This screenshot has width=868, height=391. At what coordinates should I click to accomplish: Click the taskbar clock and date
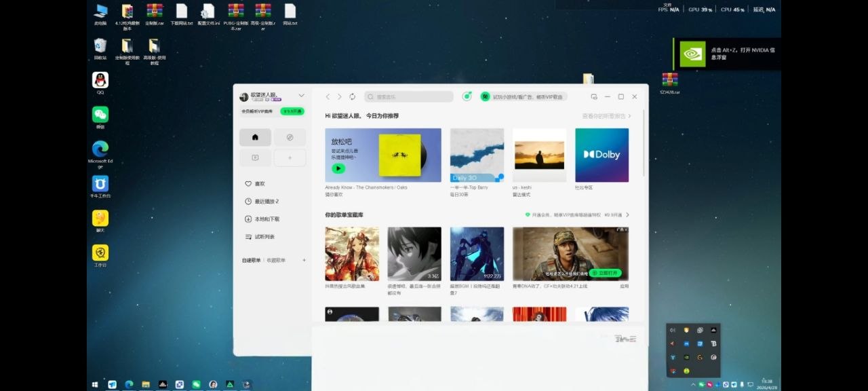tap(767, 384)
